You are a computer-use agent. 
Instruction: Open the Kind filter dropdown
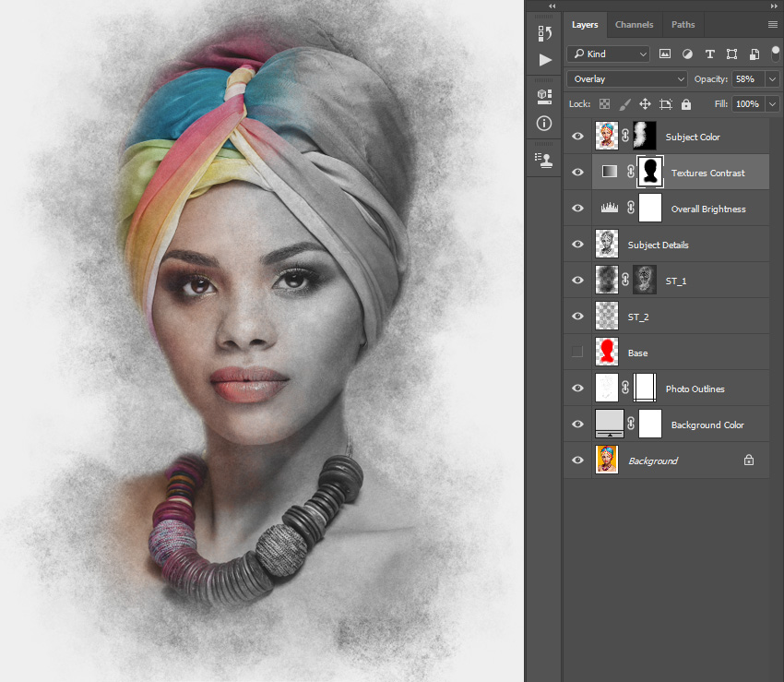[x=608, y=54]
